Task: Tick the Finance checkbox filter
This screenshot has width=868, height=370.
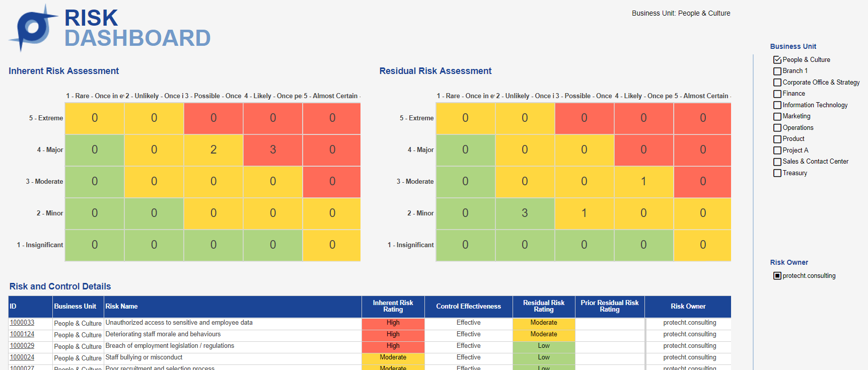Action: coord(777,94)
